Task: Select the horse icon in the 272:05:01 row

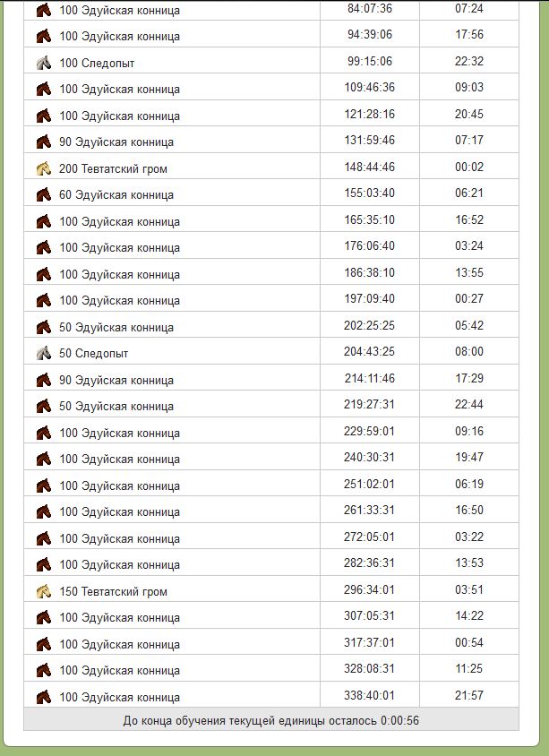Action: (x=44, y=538)
